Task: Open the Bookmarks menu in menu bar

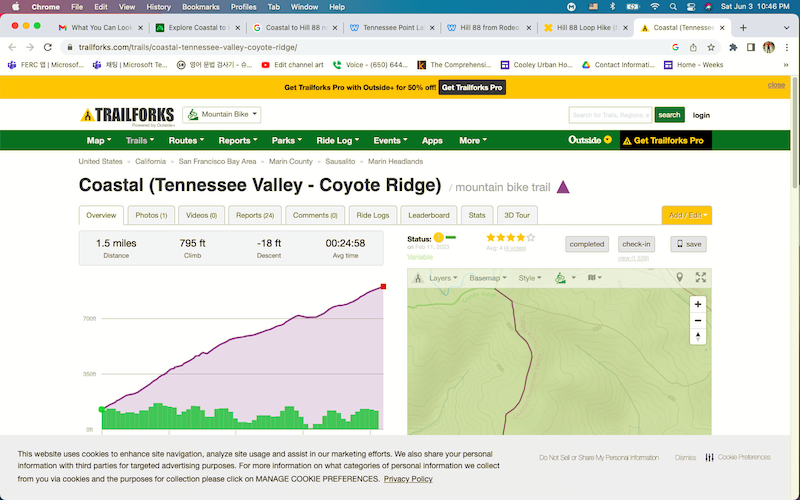Action: 201,7
